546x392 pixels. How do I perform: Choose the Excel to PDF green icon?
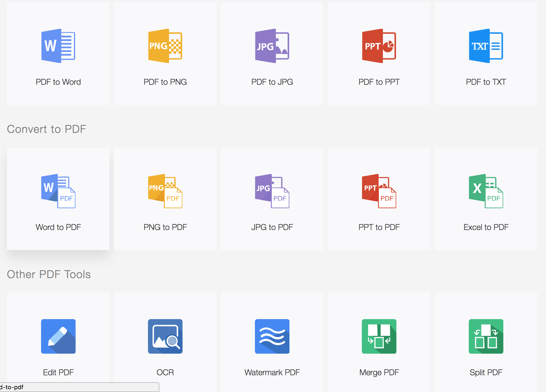486,191
